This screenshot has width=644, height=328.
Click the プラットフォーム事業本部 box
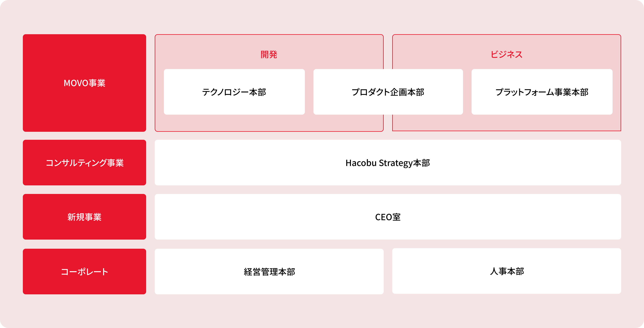[x=542, y=92]
